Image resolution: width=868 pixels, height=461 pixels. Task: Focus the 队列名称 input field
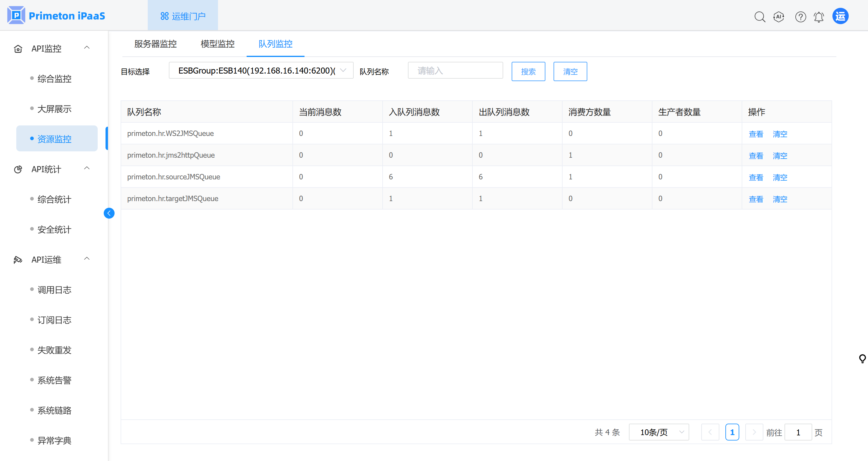coord(455,71)
